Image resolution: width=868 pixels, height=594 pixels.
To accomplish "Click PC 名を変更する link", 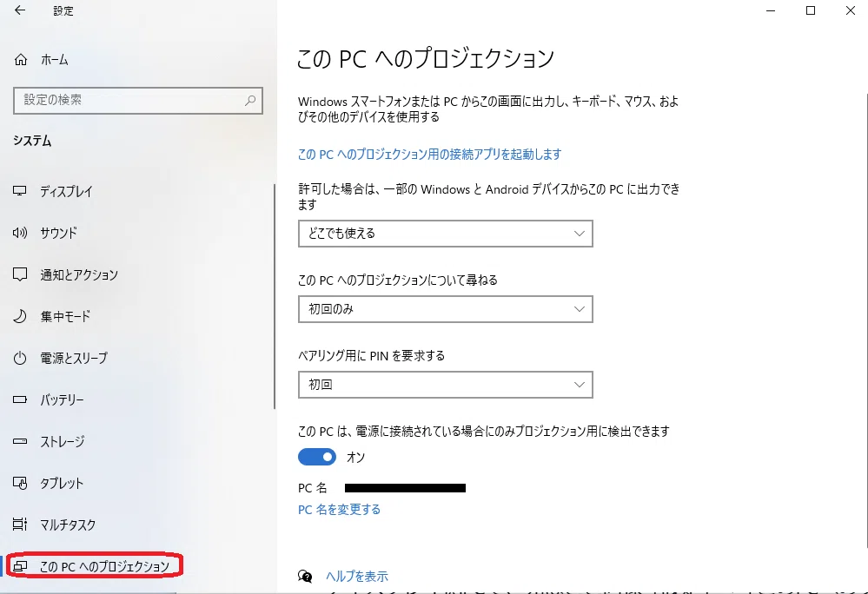I will click(x=340, y=510).
